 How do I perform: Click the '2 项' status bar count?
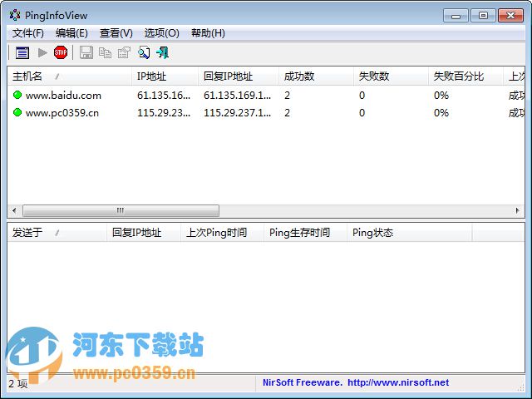[18, 384]
